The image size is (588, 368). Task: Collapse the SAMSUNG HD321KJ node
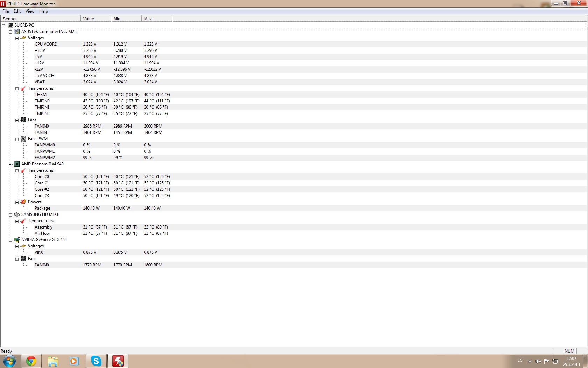(10, 215)
